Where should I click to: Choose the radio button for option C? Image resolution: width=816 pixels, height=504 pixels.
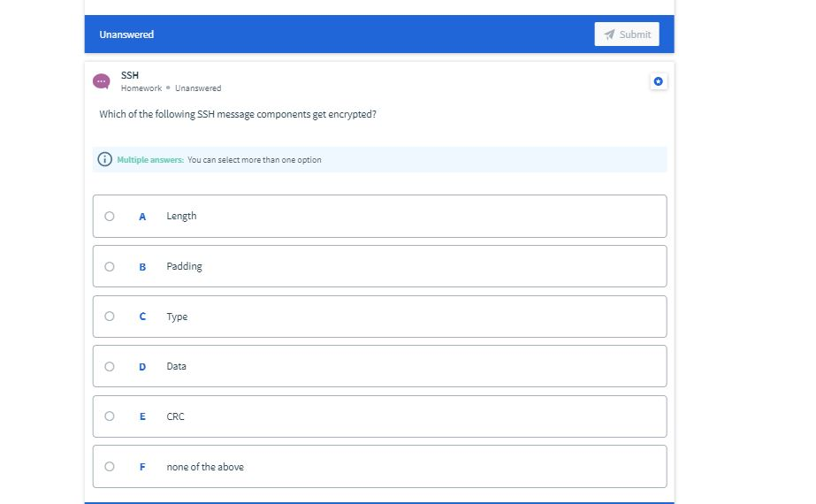click(110, 316)
